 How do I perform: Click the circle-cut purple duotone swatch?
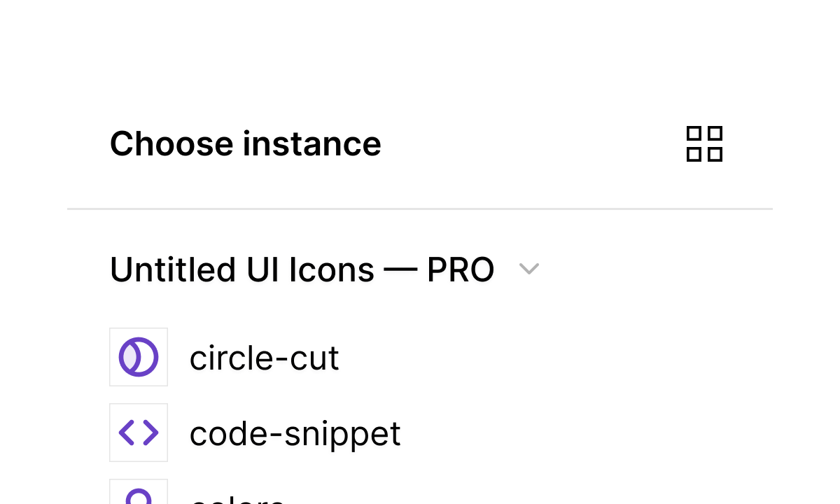(139, 357)
